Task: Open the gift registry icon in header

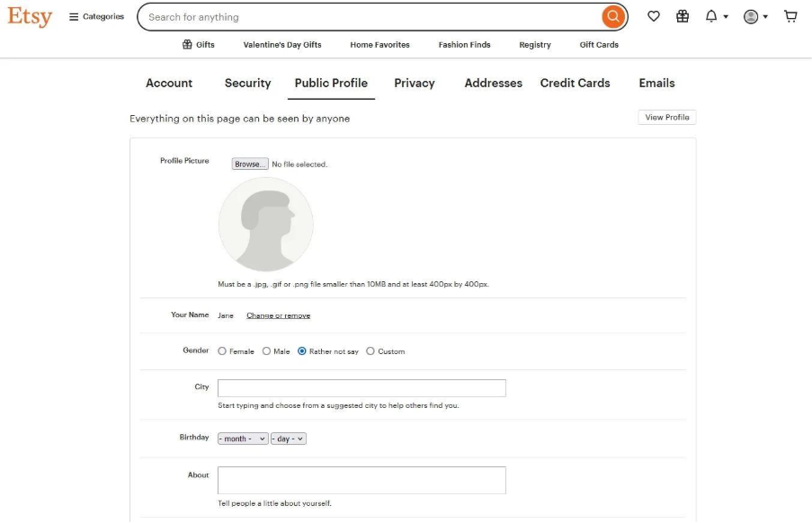Action: [683, 16]
